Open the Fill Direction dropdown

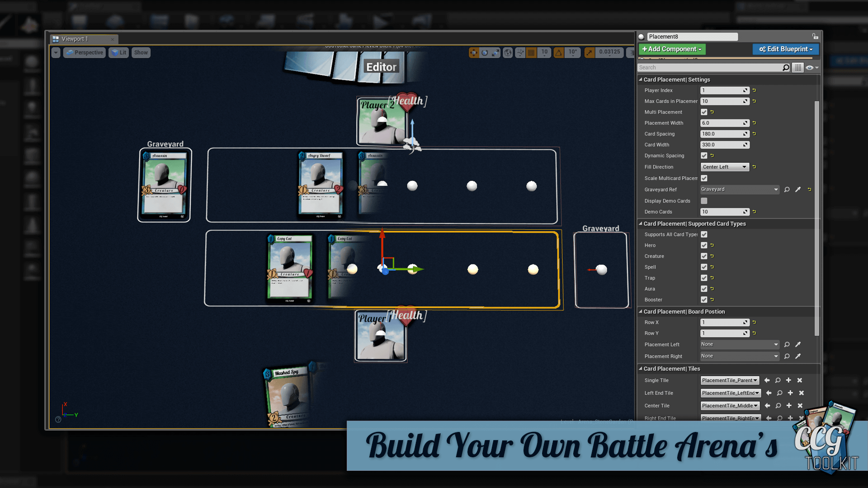coord(725,167)
